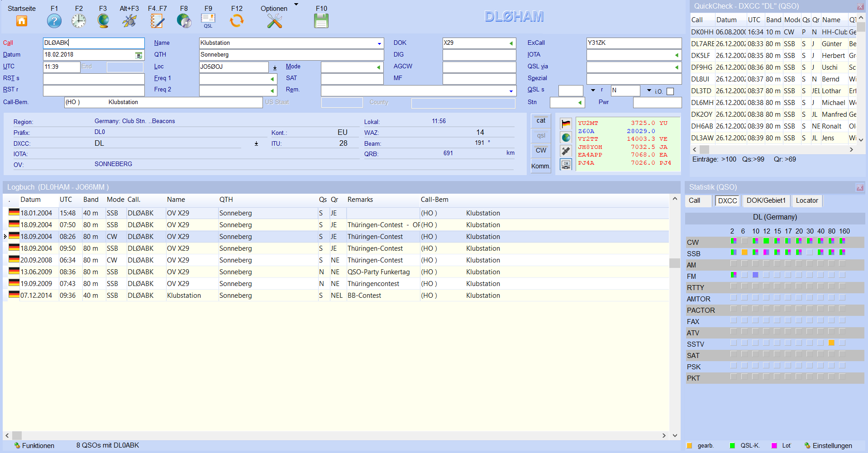Click into the Call input field
The width and height of the screenshot is (868, 453).
[94, 43]
